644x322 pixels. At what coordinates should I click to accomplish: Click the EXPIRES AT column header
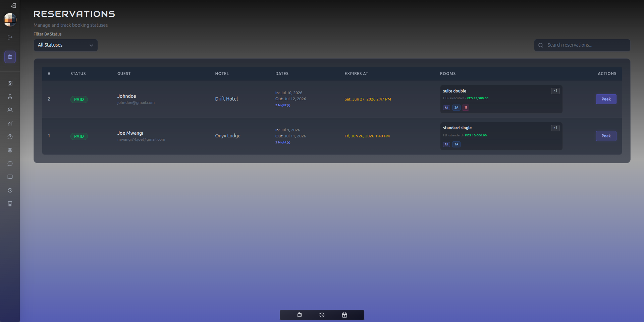coord(356,74)
